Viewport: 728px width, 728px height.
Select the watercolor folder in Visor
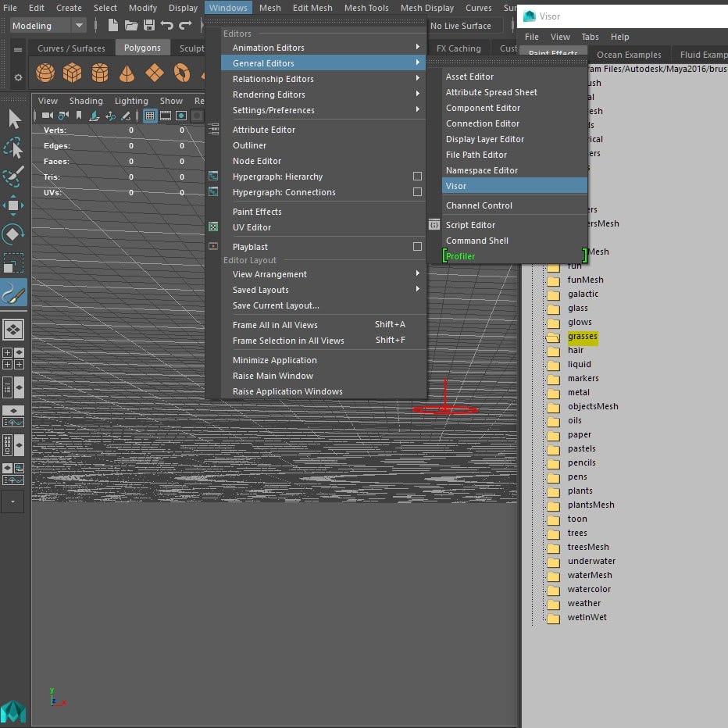click(x=589, y=589)
